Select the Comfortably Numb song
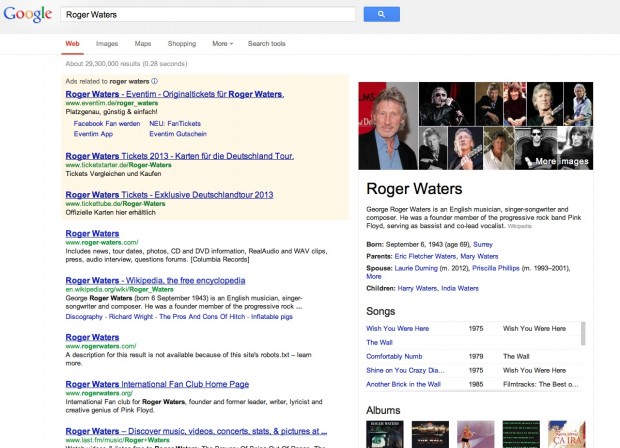Screen dimensions: 620x448 tap(394, 356)
